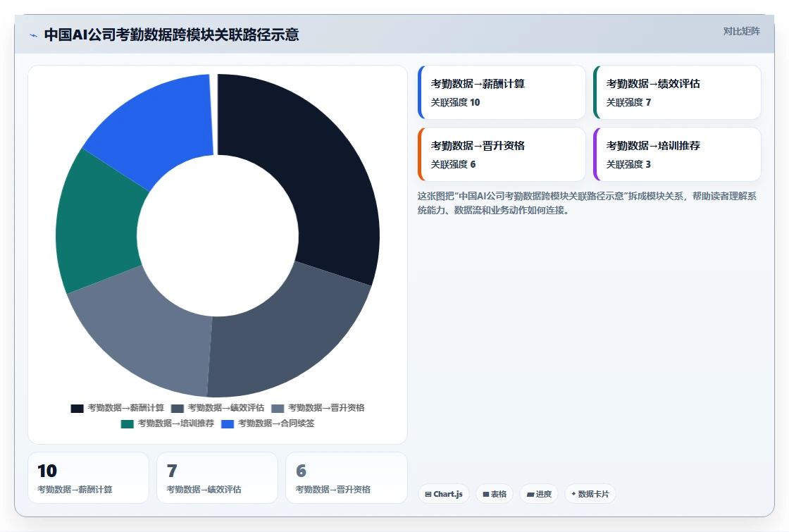Click the 进度 tag chip

pyautogui.click(x=540, y=494)
